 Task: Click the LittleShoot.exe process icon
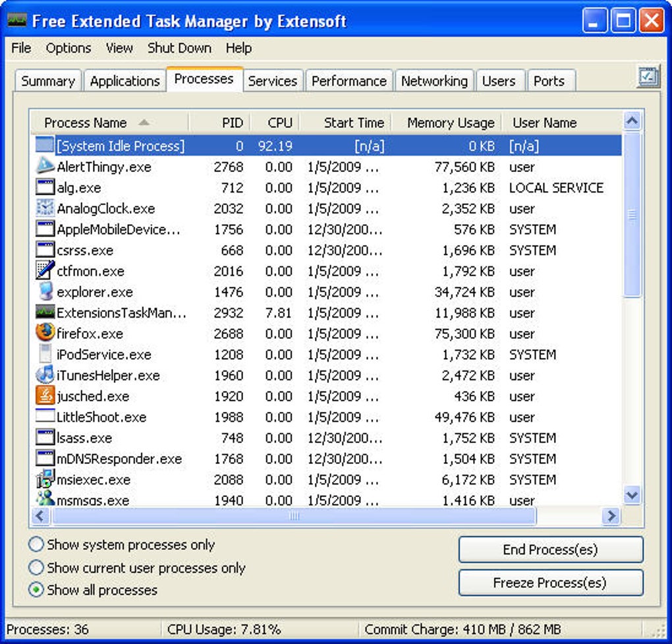[45, 416]
